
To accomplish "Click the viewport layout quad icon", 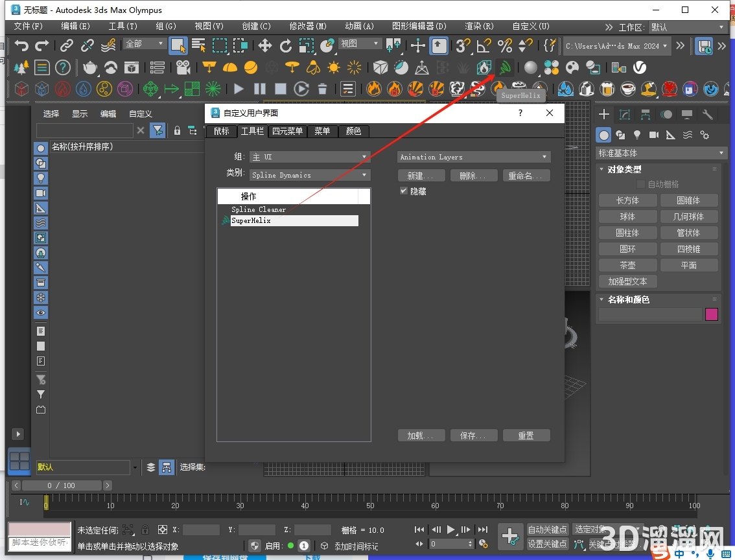I will click(x=19, y=461).
